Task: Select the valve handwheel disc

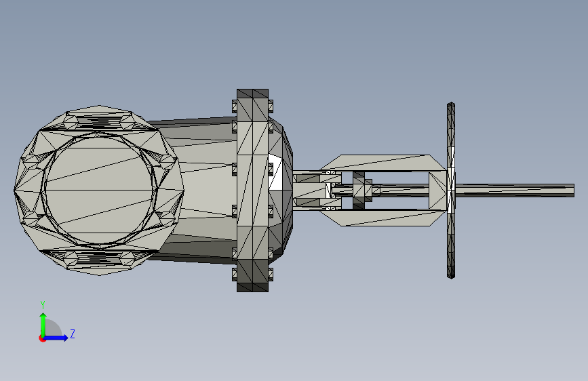Action: coord(451,190)
